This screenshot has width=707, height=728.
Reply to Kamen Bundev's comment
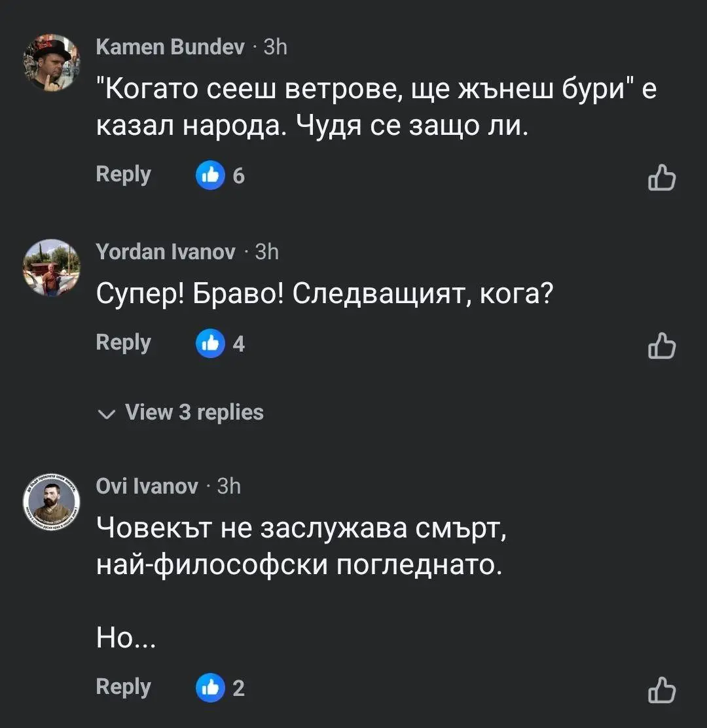123,174
